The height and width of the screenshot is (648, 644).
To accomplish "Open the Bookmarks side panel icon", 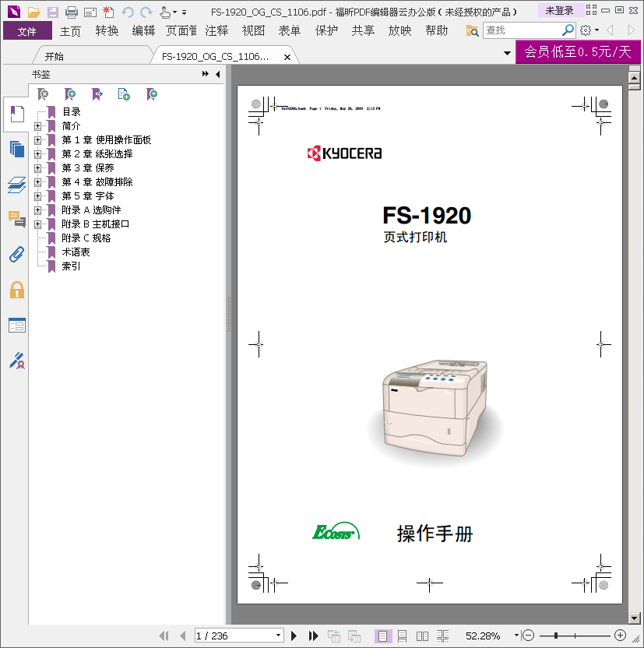I will click(16, 114).
